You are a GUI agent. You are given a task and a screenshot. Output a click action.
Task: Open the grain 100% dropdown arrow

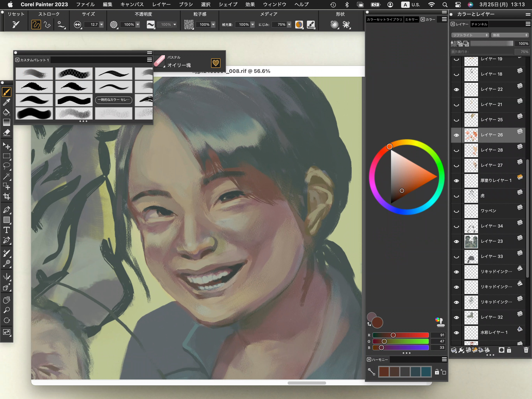click(213, 25)
